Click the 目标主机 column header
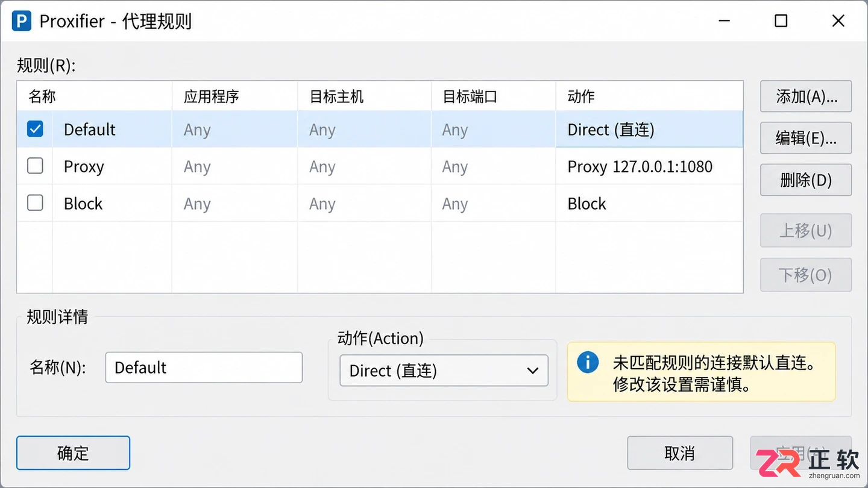 (365, 96)
